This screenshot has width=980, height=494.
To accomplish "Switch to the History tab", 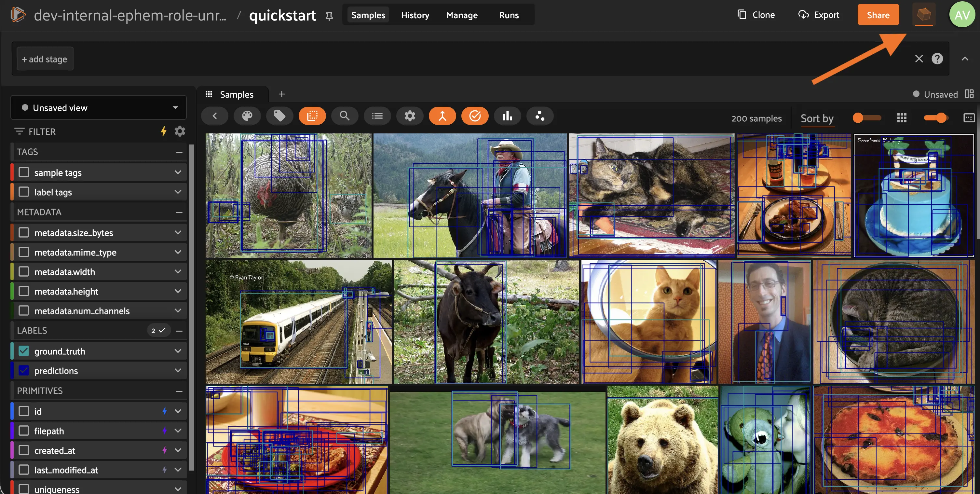I will click(x=415, y=15).
